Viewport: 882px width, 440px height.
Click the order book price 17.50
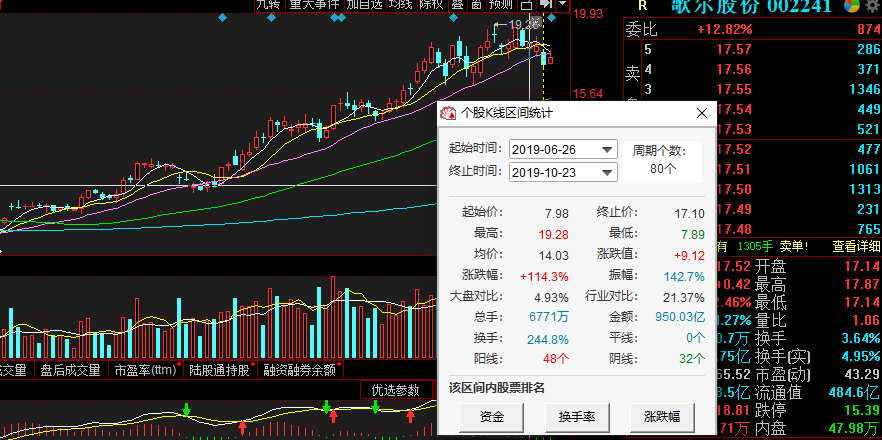(x=735, y=189)
